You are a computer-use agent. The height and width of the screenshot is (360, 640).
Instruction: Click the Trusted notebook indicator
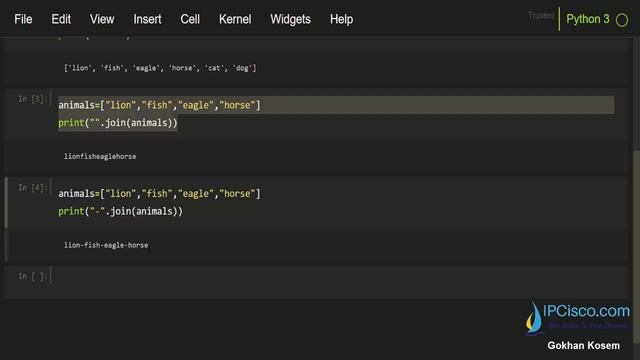tap(541, 16)
